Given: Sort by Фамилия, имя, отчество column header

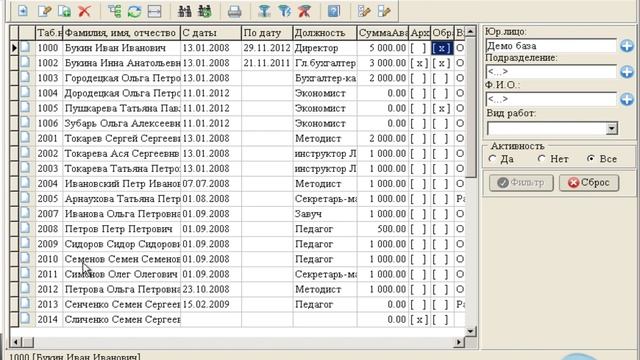Looking at the screenshot, I should pos(121,33).
